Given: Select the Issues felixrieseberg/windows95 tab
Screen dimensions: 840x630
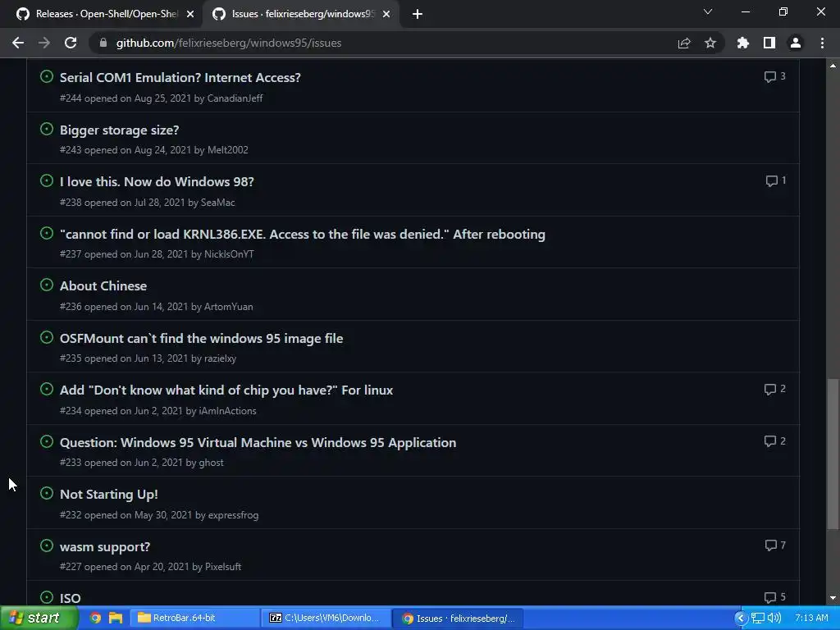Looking at the screenshot, I should (x=300, y=14).
